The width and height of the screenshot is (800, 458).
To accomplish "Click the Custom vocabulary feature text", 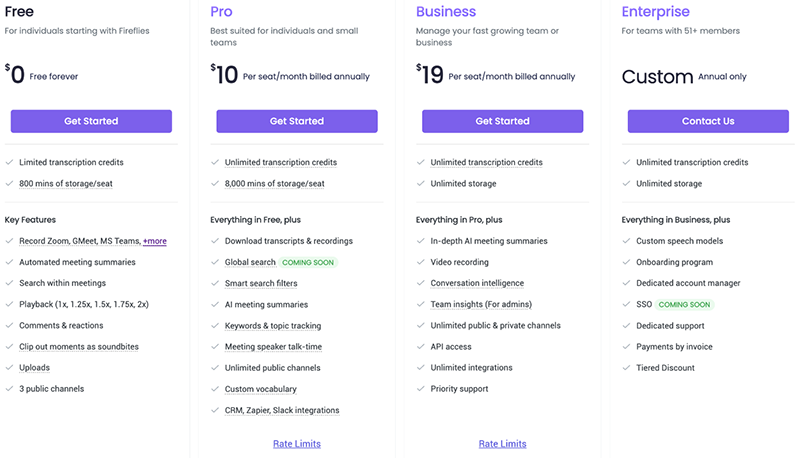I will [x=260, y=389].
